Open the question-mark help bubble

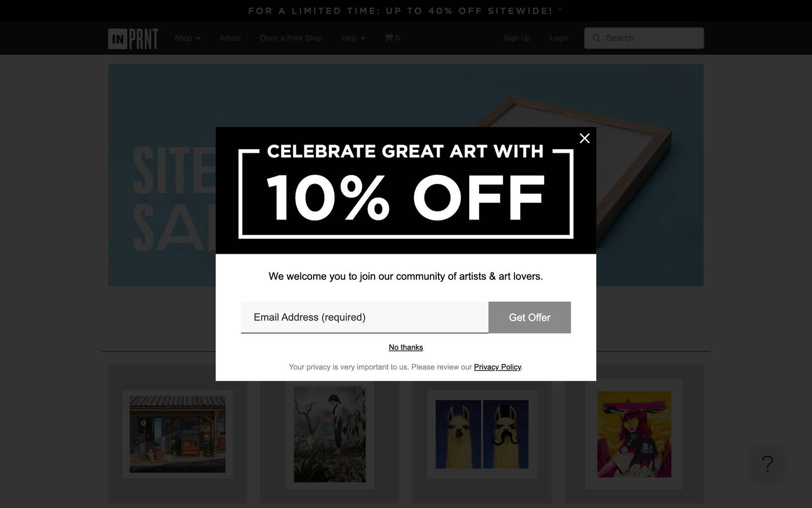click(x=767, y=463)
